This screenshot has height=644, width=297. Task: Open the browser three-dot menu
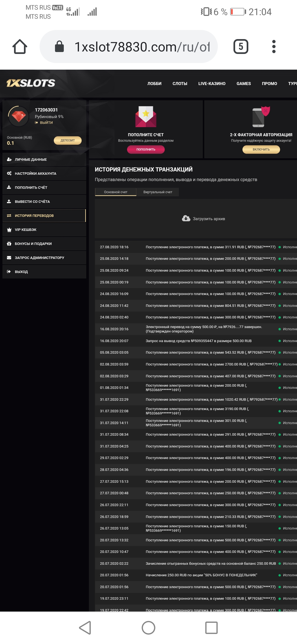click(274, 47)
